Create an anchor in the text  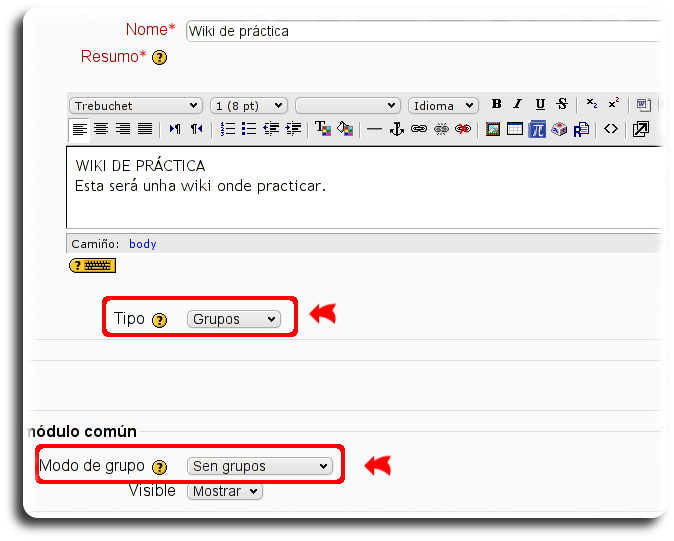click(x=396, y=129)
